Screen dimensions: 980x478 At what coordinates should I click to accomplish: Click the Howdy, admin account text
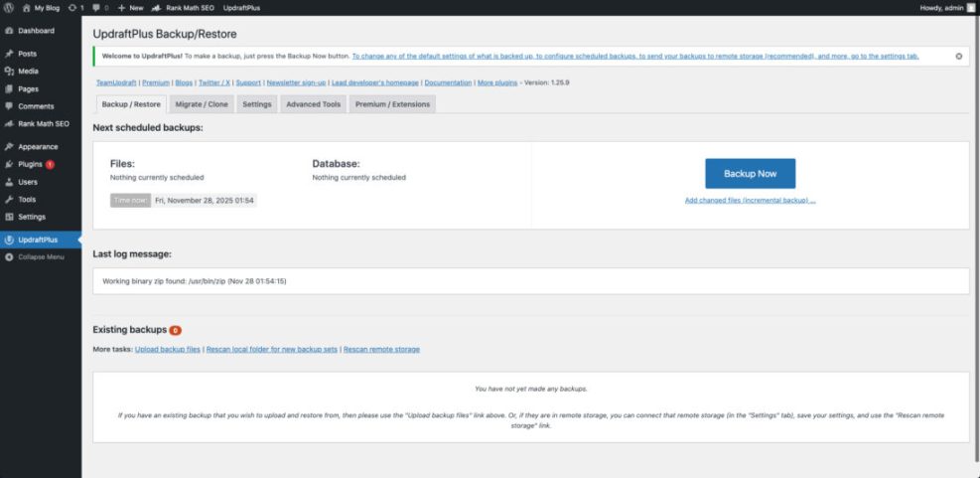(x=940, y=8)
